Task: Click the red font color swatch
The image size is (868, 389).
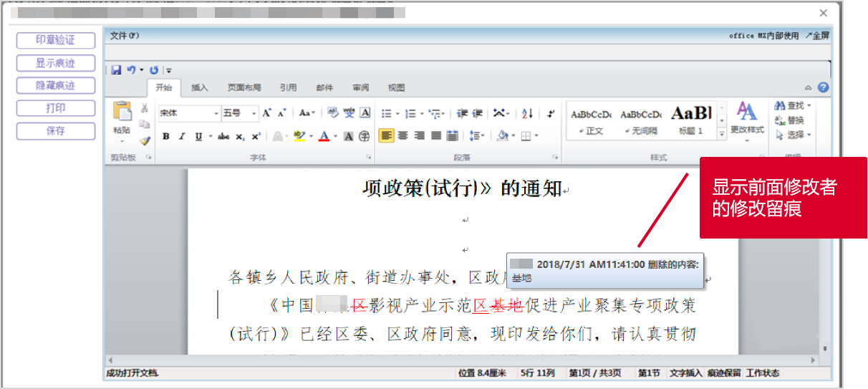Action: coord(324,136)
